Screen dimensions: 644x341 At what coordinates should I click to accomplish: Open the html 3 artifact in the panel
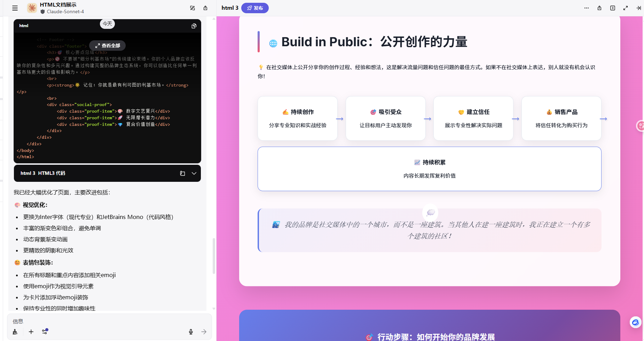click(x=182, y=173)
